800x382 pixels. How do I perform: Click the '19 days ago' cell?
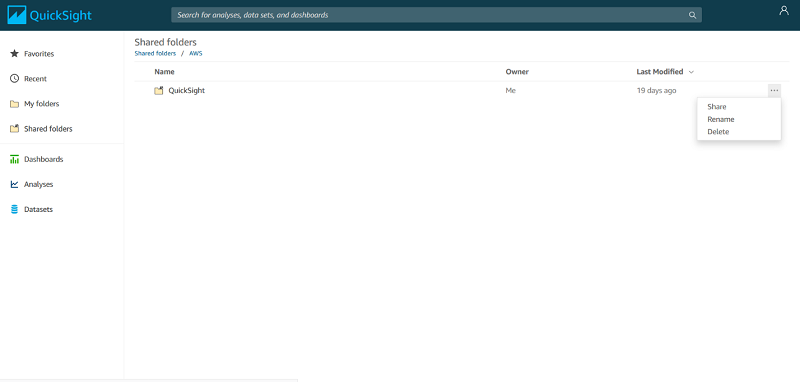[657, 90]
